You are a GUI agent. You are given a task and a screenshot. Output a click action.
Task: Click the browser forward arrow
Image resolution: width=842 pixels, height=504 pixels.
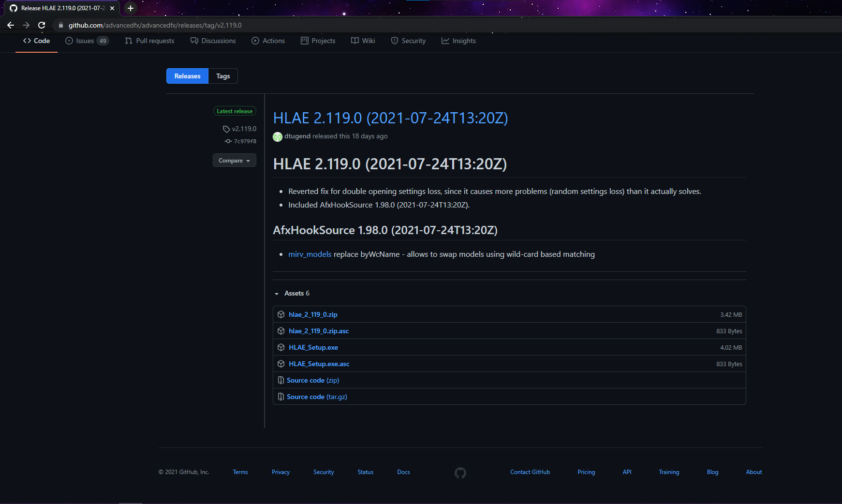click(x=26, y=25)
